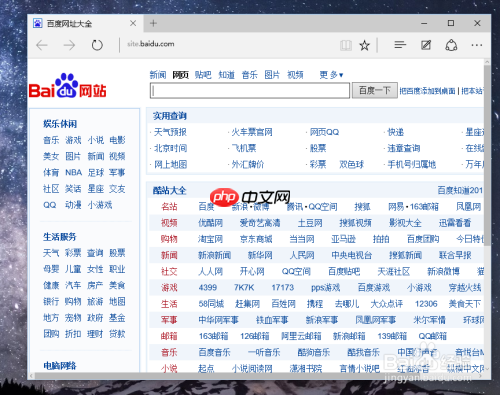Viewport: 500px width, 395px height.
Task: Open 58同城 in 生活 row
Action: [211, 304]
